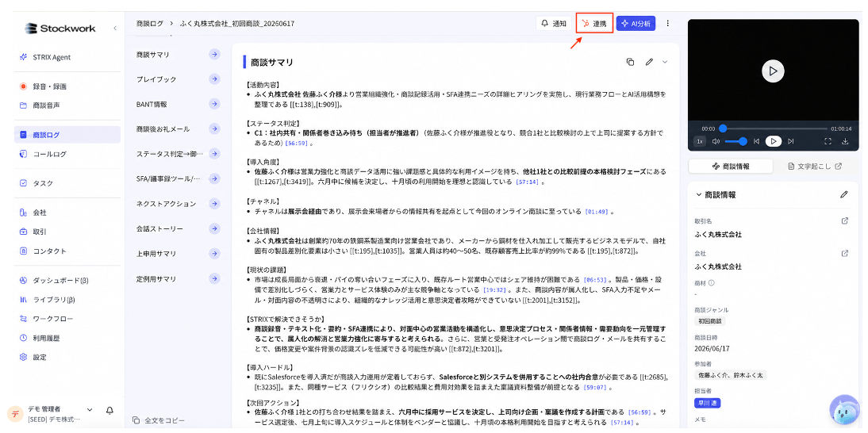Jump to timestamp [06:53] link
The image size is (868, 433).
point(594,280)
